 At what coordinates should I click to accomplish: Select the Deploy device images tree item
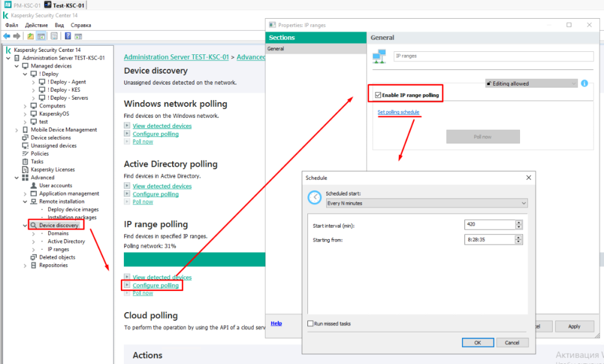click(x=73, y=209)
